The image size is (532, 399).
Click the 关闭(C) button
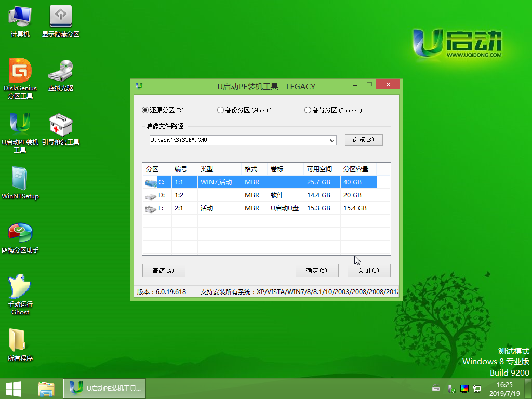(369, 270)
